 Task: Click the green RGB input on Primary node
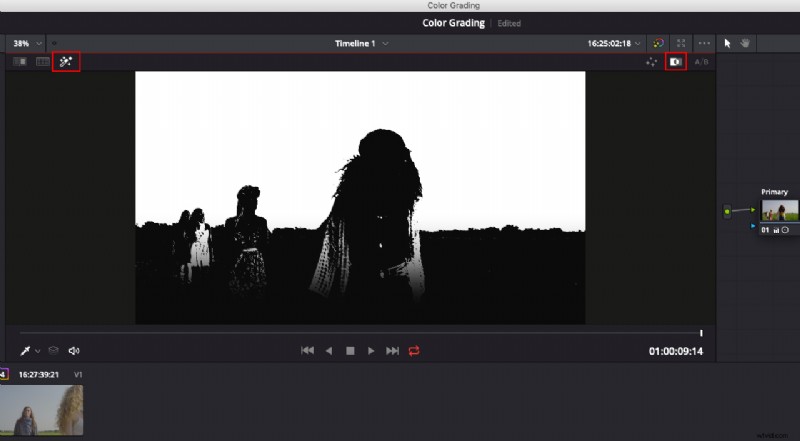click(753, 209)
